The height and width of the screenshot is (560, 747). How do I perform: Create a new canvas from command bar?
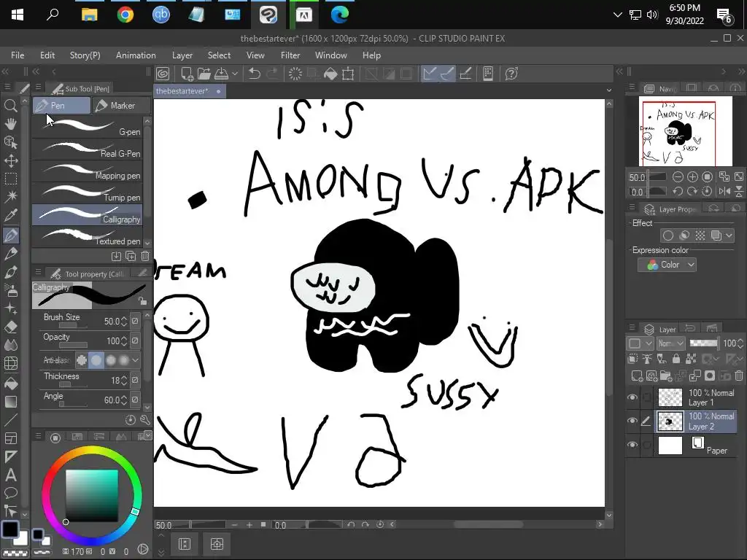[187, 74]
